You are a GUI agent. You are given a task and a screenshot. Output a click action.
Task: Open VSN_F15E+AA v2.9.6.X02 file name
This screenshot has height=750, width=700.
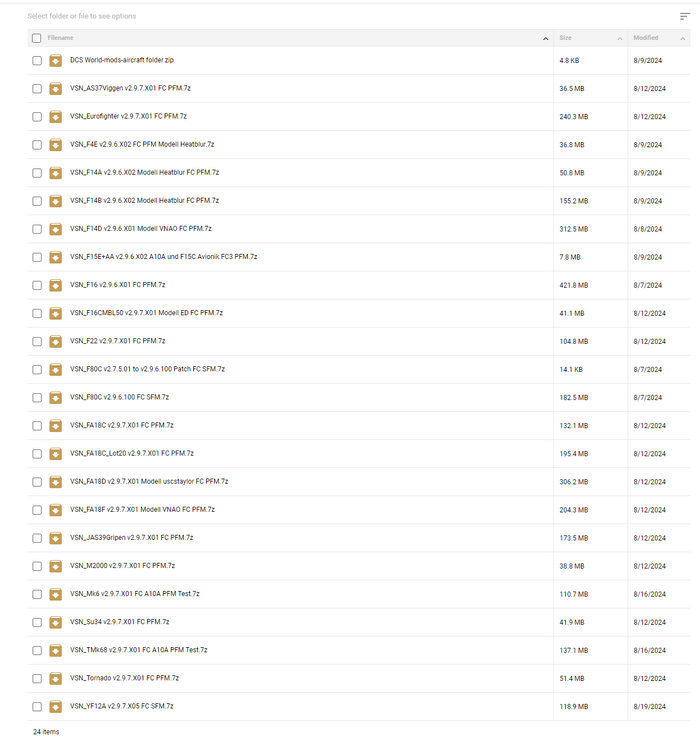tap(164, 256)
